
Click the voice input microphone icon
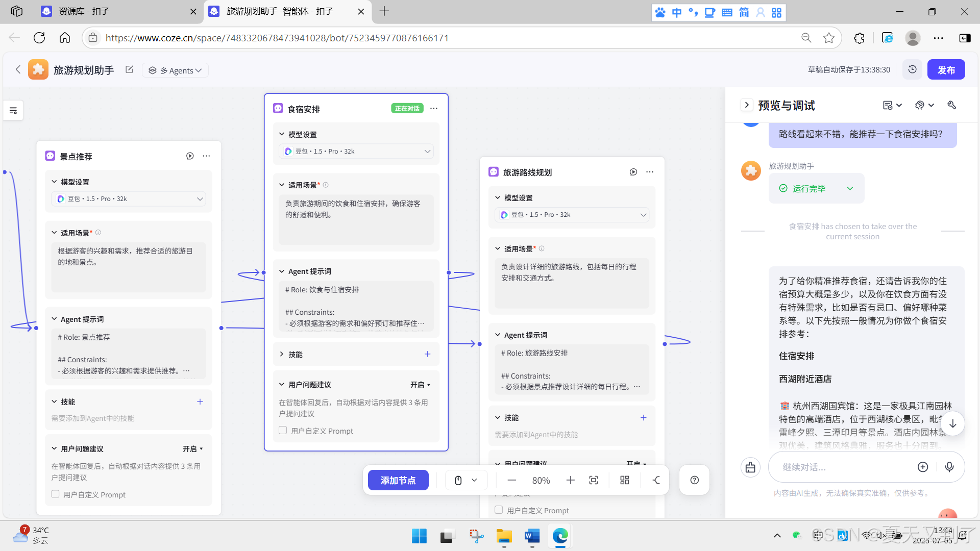(x=949, y=467)
